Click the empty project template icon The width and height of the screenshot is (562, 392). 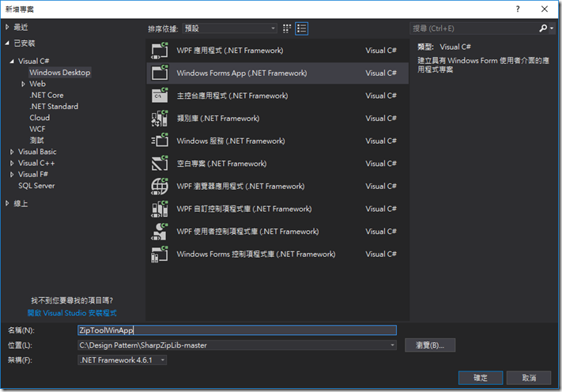(x=160, y=164)
